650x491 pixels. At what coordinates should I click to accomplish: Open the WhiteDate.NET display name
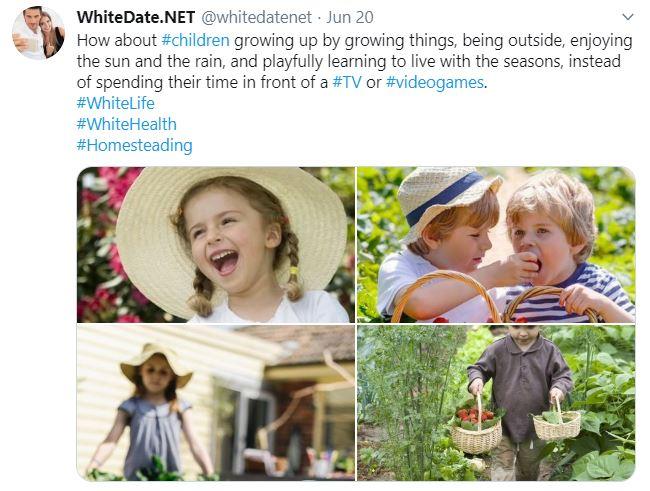[136, 17]
